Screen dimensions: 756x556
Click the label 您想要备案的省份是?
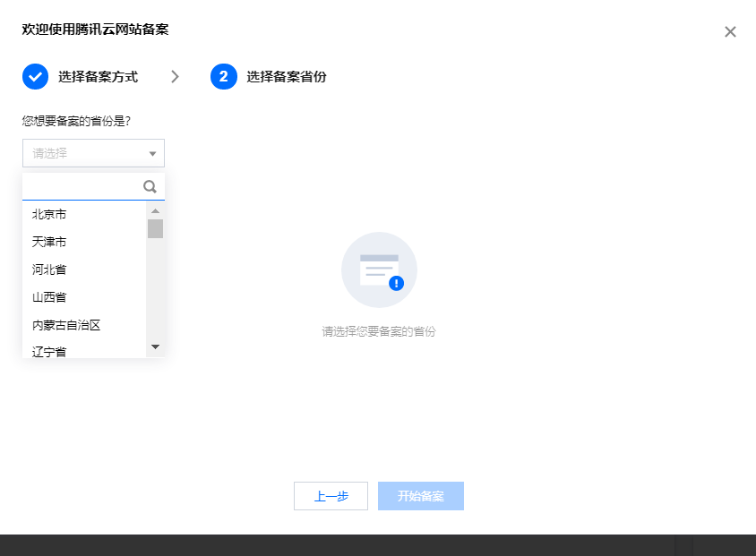click(x=76, y=121)
